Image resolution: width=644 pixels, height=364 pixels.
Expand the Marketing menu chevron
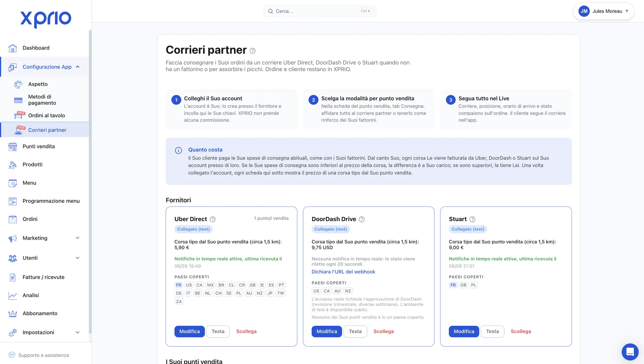[x=77, y=238]
